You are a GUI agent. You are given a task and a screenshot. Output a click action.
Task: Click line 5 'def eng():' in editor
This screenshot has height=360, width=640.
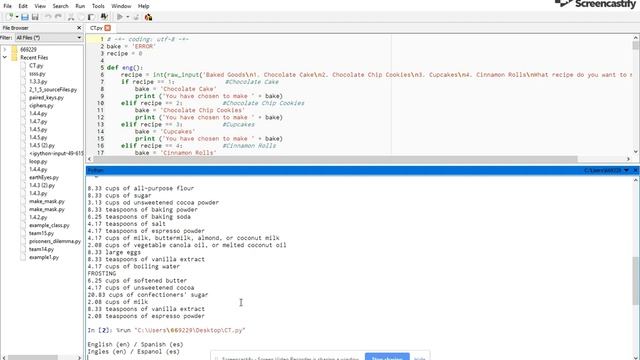tap(125, 68)
